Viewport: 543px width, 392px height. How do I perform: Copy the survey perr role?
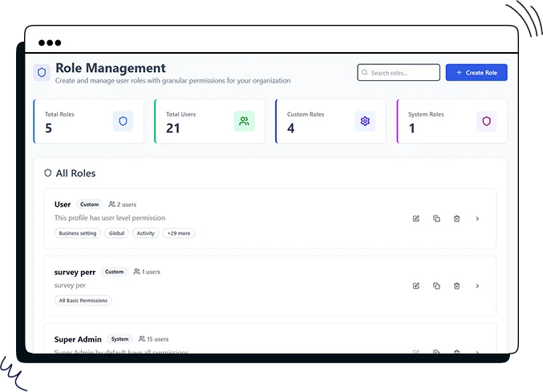(436, 286)
